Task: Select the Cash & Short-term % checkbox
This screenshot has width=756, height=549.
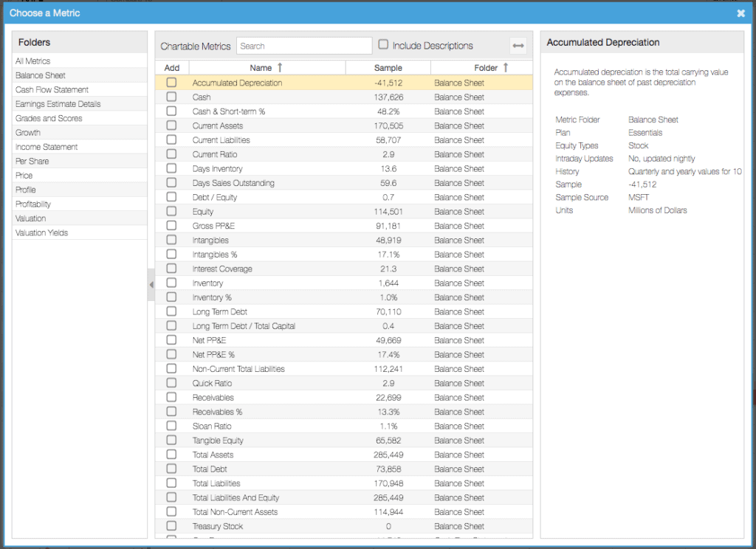Action: click(x=171, y=111)
